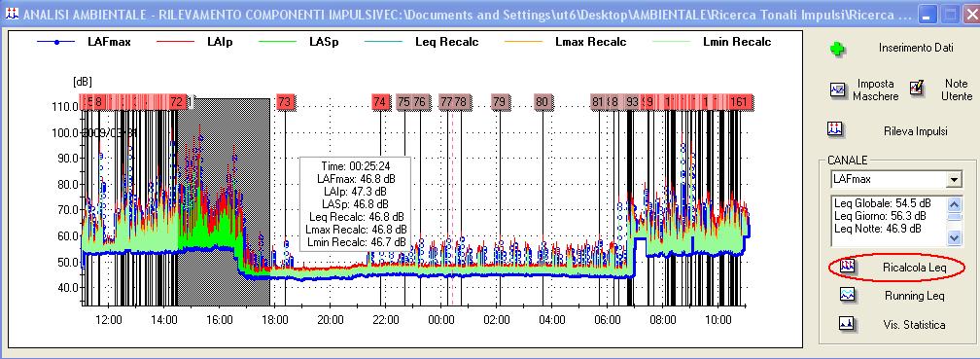Viewport: 980px width, 359px height.
Task: Select Running Leq text button
Action: pyautogui.click(x=914, y=296)
